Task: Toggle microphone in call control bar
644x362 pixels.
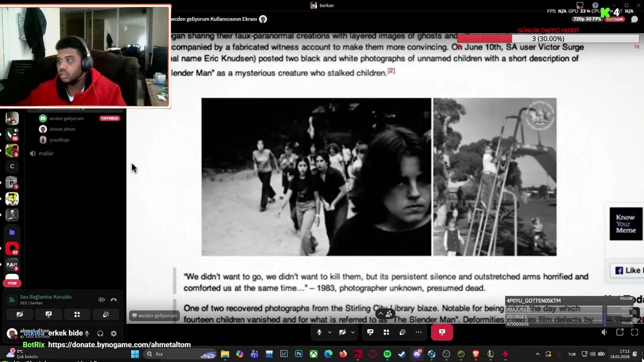Action: coord(319,332)
